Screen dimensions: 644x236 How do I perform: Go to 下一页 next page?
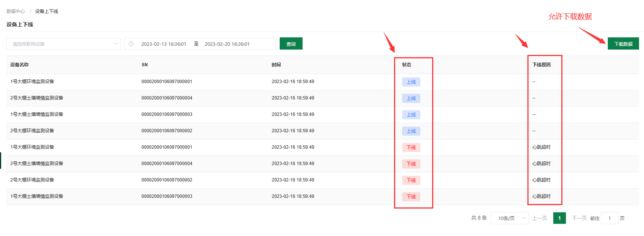point(579,218)
